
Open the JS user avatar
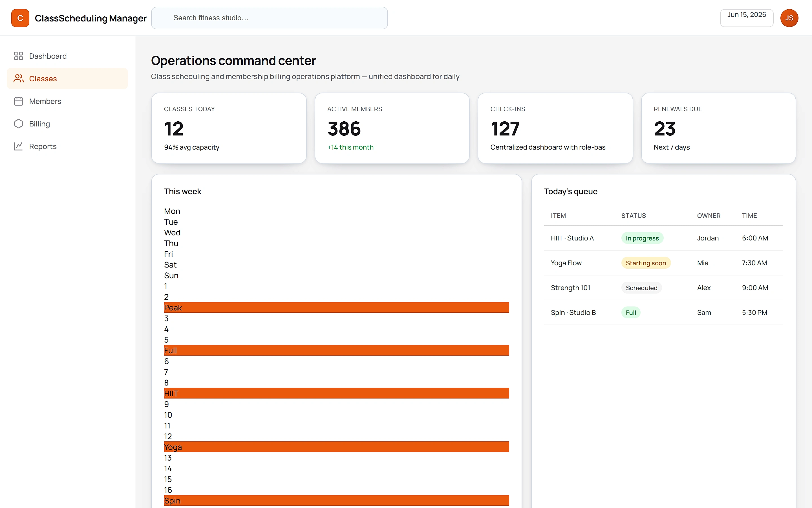[789, 18]
